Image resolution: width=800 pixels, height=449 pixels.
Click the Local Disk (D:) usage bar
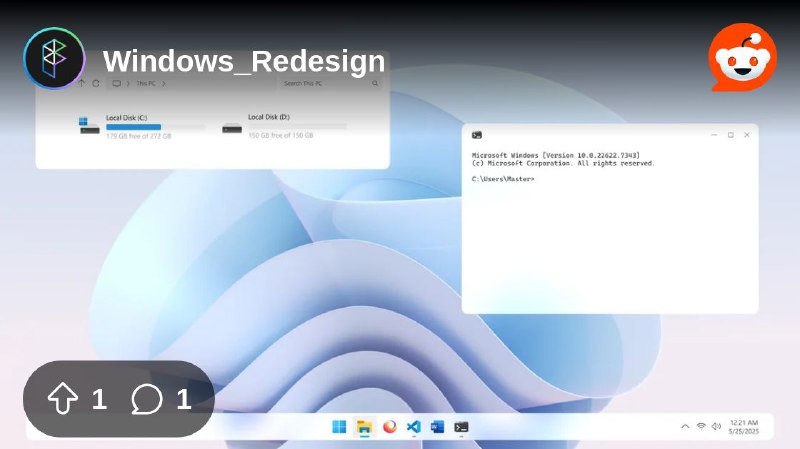tap(297, 126)
